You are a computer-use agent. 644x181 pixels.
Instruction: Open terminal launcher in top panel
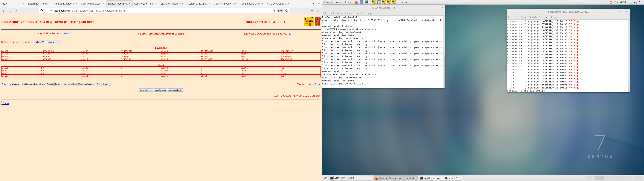[366, 2]
